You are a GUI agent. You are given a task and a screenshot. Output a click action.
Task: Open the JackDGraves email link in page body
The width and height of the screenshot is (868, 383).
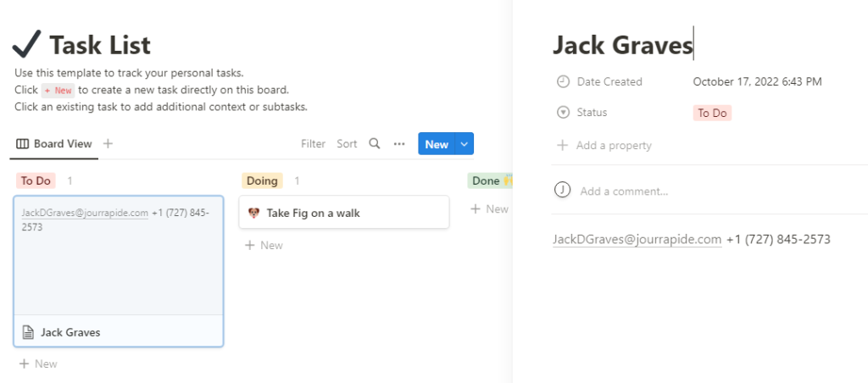637,240
